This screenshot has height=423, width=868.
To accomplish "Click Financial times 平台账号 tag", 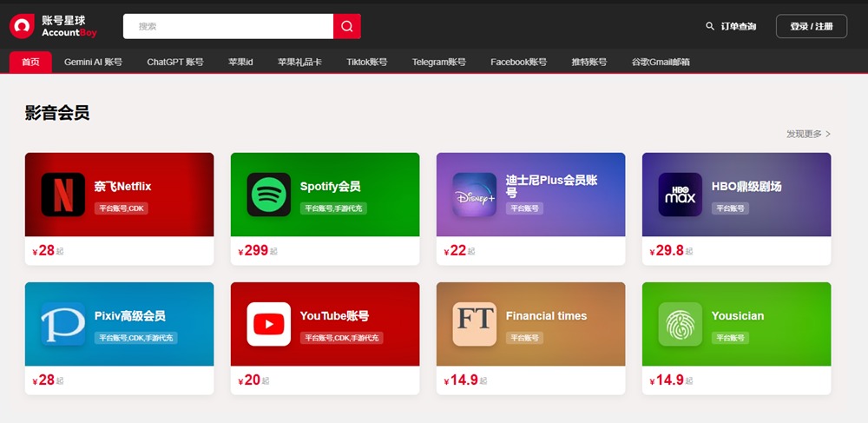I will (524, 338).
